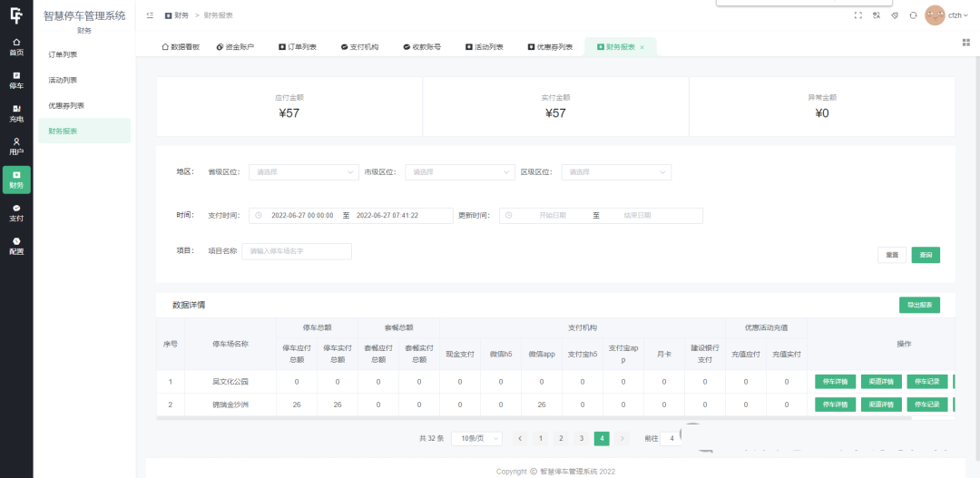This screenshot has width=980, height=478.
Task: Open 配置 settings module in sidebar
Action: (16, 246)
